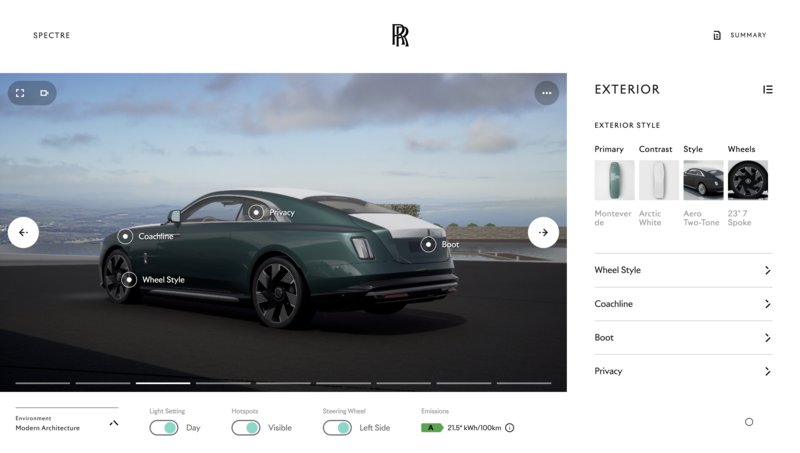Select the Monteverde primary colour swatch
Screen dimensions: 800x453
[x=614, y=180]
